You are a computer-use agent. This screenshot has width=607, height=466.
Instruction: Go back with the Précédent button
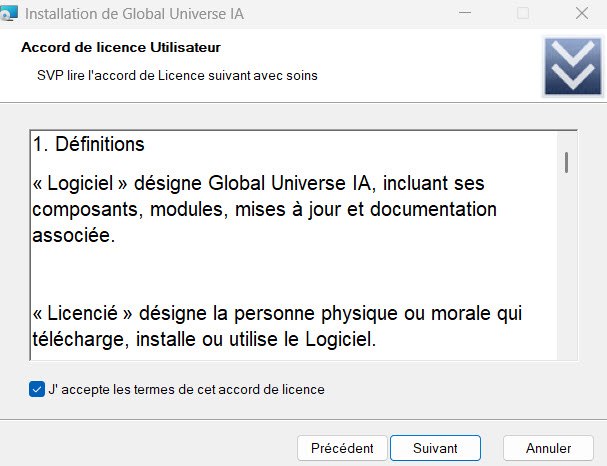coord(342,448)
